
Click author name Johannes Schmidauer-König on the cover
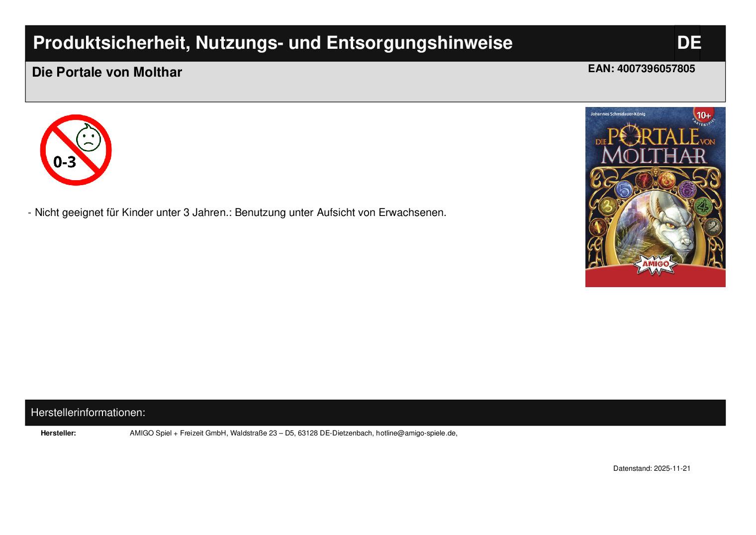coord(618,114)
